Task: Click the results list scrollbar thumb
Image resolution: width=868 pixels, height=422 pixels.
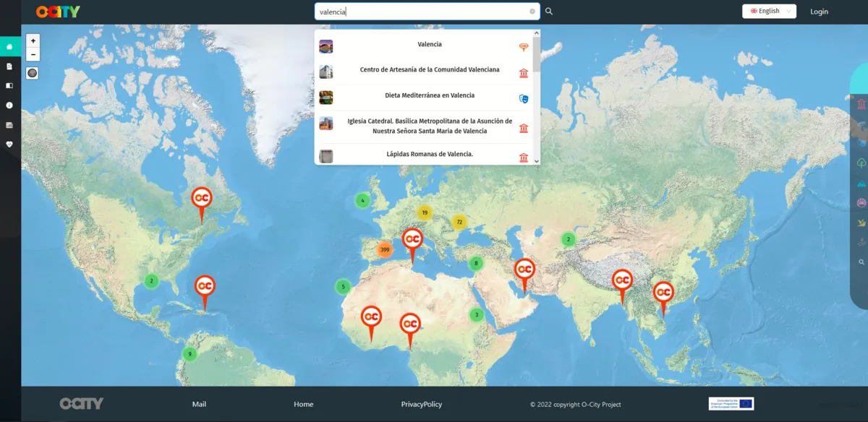Action: point(537,53)
